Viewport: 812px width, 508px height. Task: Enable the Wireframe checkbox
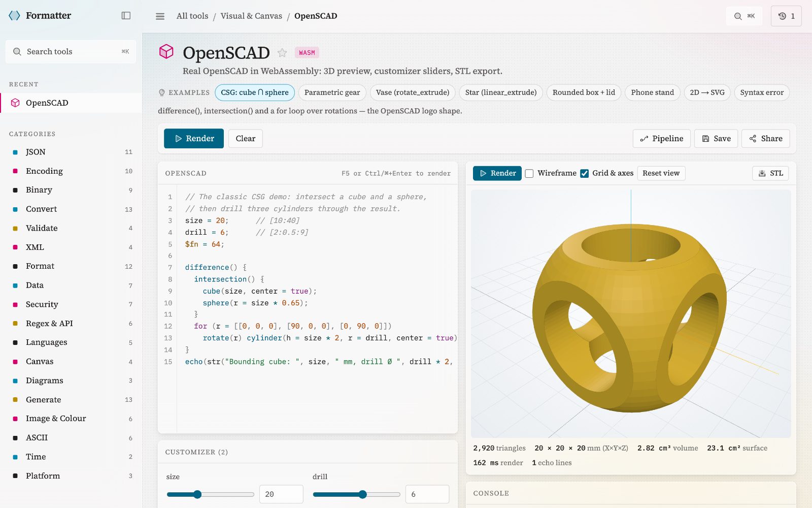coord(529,173)
